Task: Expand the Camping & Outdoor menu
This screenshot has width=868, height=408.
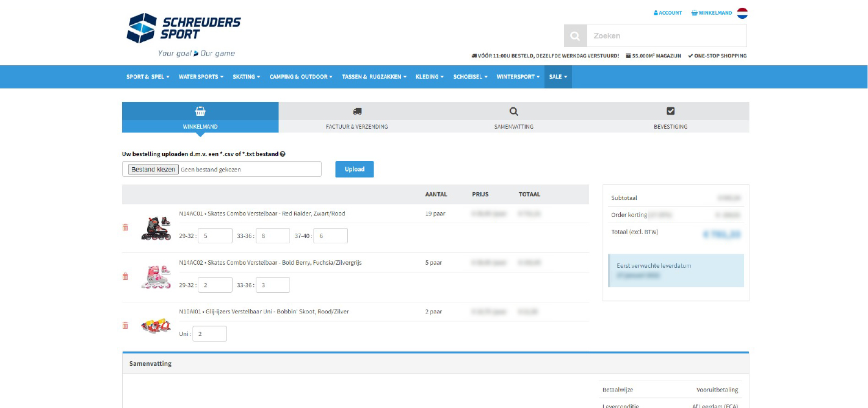Action: point(301,77)
